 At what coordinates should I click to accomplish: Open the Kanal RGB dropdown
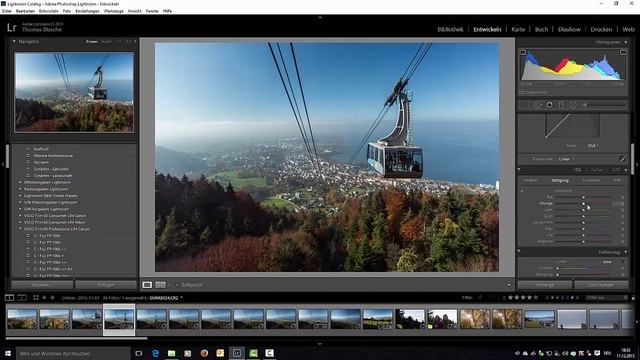click(x=593, y=146)
